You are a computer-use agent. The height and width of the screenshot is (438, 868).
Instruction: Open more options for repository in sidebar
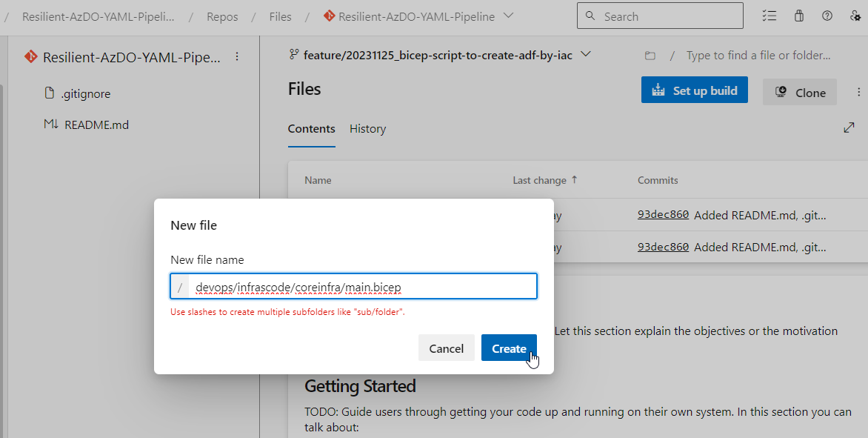coord(237,56)
